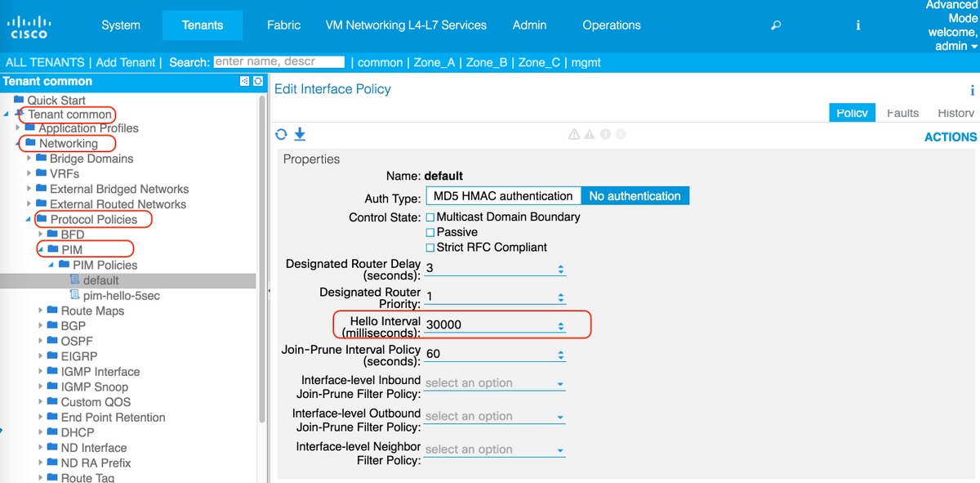This screenshot has width=980, height=483.
Task: Click the topology icon in the Tenant common panel header
Action: (x=244, y=81)
